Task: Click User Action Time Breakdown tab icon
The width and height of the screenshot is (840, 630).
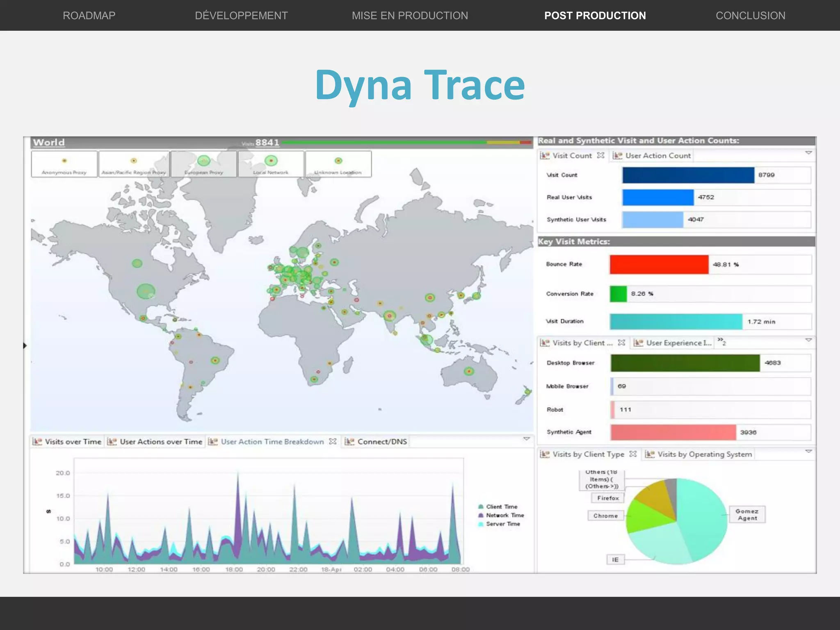Action: pos(213,442)
